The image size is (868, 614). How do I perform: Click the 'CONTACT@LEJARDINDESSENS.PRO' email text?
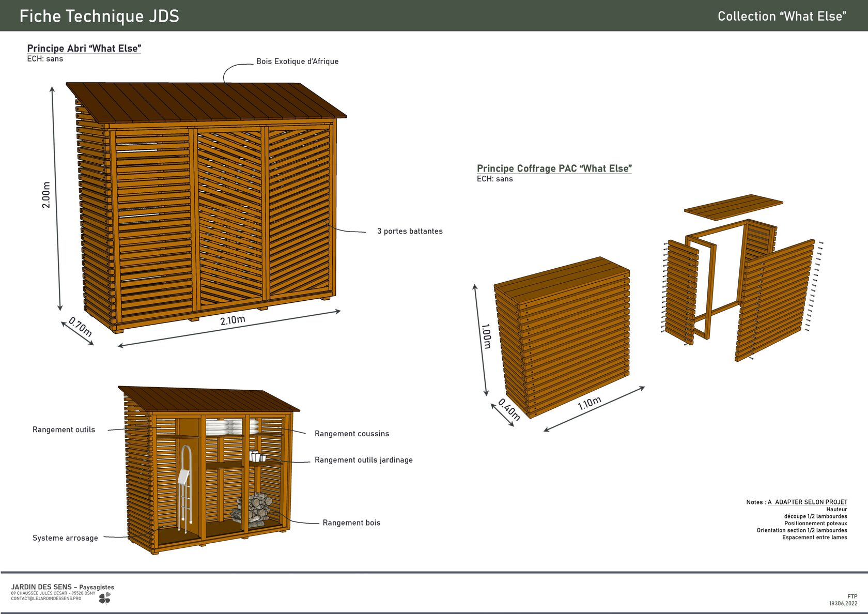46,598
